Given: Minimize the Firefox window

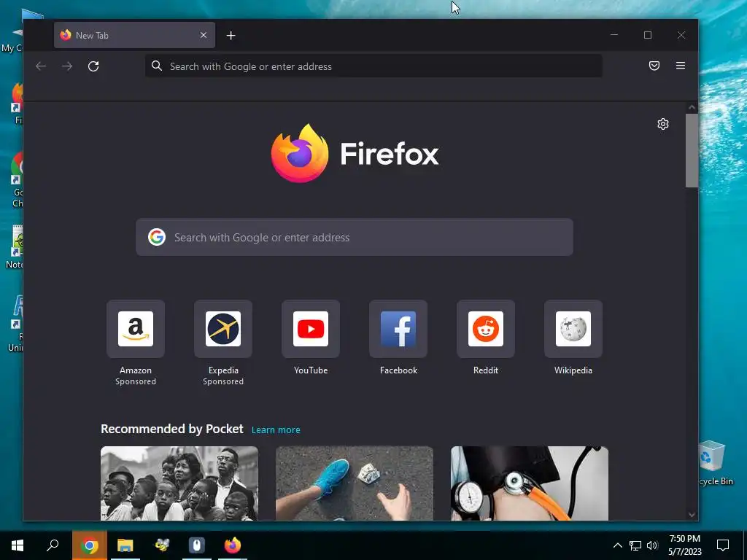Looking at the screenshot, I should pos(614,35).
